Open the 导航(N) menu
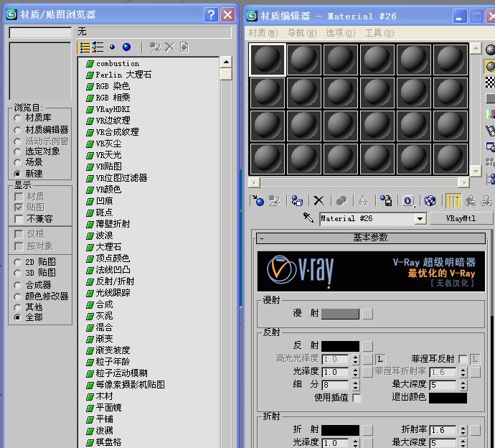Image resolution: width=495 pixels, height=448 pixels. [302, 33]
